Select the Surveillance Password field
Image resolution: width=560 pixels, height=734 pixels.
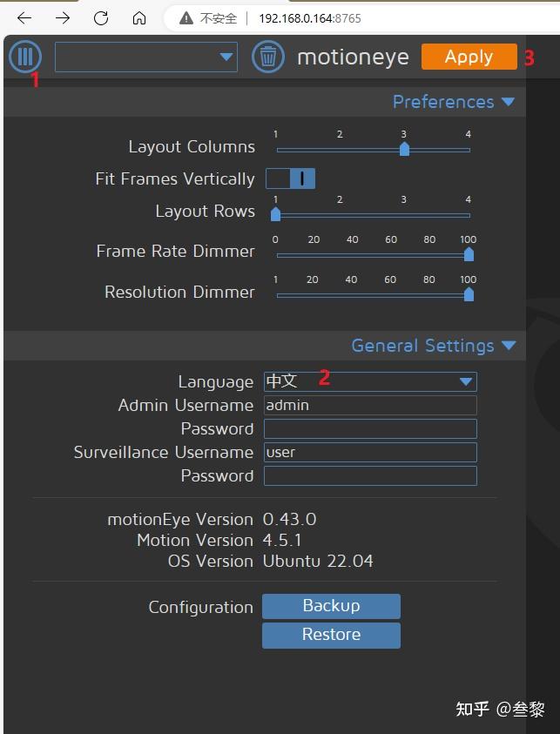click(369, 475)
